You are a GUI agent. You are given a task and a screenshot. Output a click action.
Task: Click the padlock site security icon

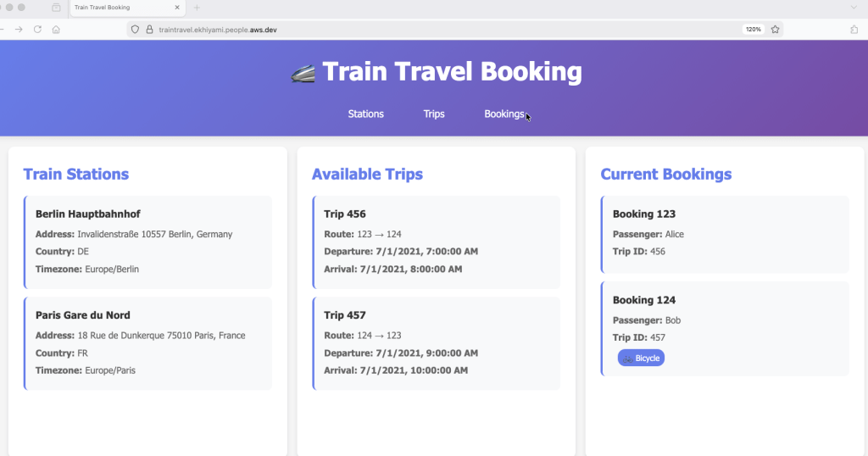pyautogui.click(x=149, y=29)
